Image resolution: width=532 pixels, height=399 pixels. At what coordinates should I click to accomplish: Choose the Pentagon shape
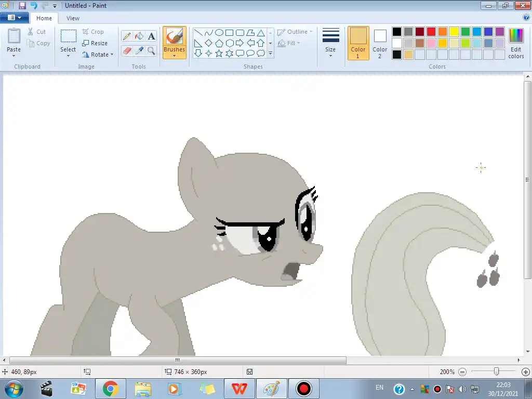point(219,43)
